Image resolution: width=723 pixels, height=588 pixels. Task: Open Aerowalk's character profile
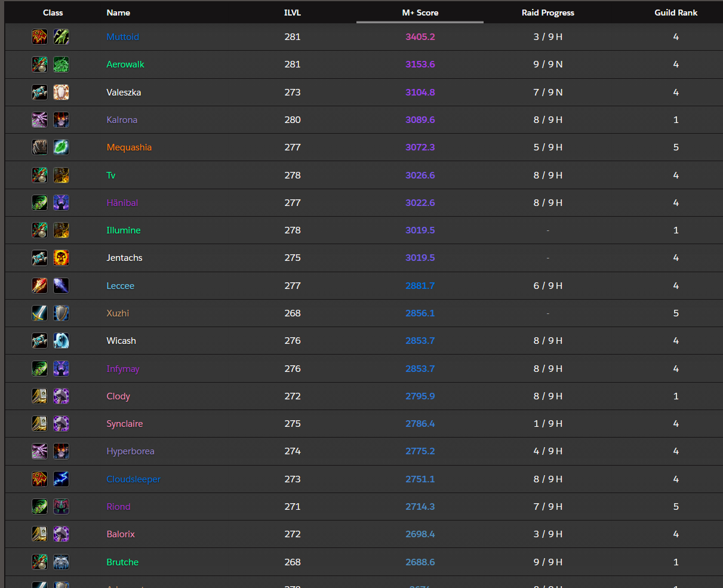125,64
